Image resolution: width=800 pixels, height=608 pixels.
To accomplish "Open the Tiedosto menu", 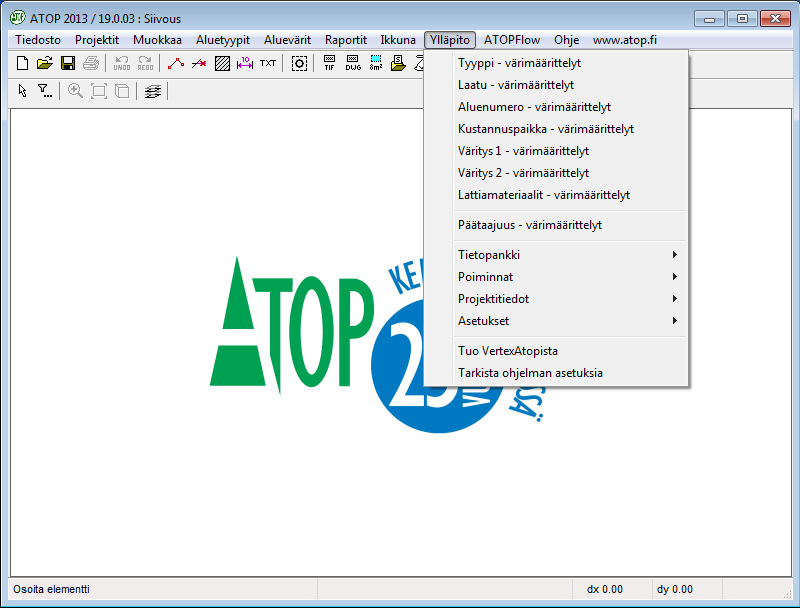I will coord(38,40).
